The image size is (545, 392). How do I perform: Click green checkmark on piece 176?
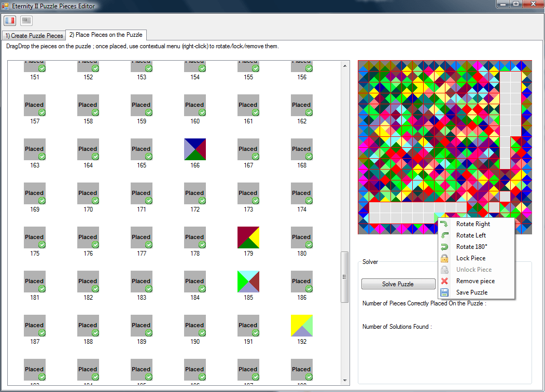pyautogui.click(x=95, y=245)
